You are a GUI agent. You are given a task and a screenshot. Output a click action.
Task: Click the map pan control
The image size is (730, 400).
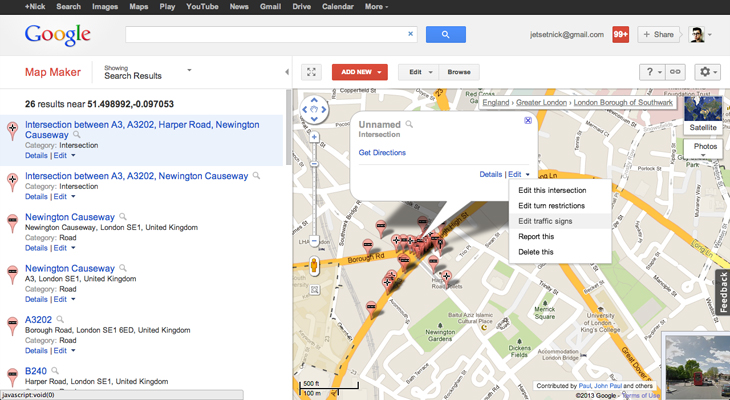[x=314, y=108]
